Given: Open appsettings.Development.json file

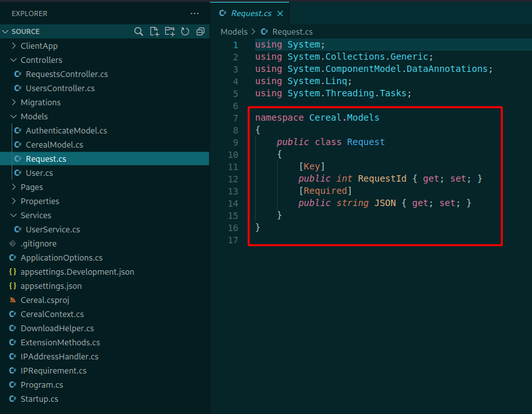Looking at the screenshot, I should pos(105,272).
